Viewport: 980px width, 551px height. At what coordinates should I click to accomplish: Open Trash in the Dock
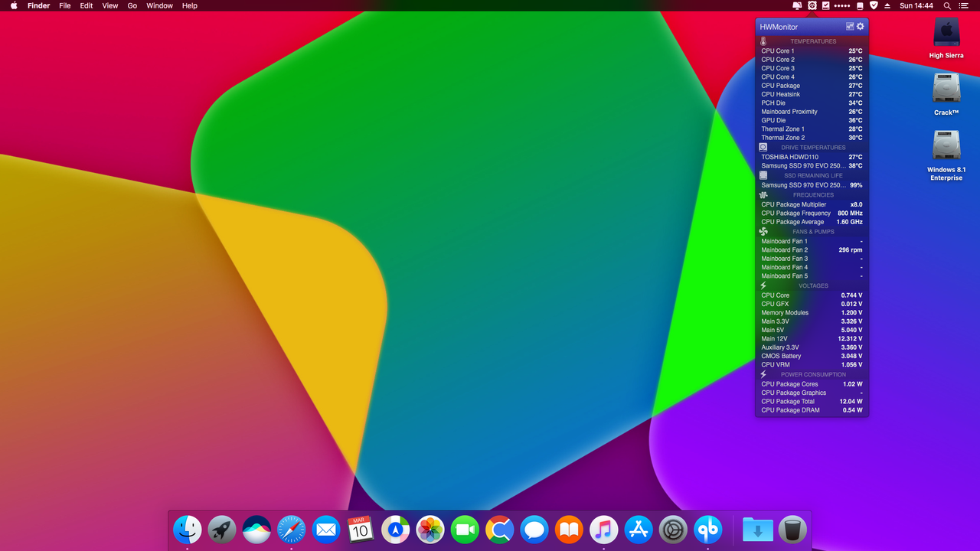coord(792,530)
